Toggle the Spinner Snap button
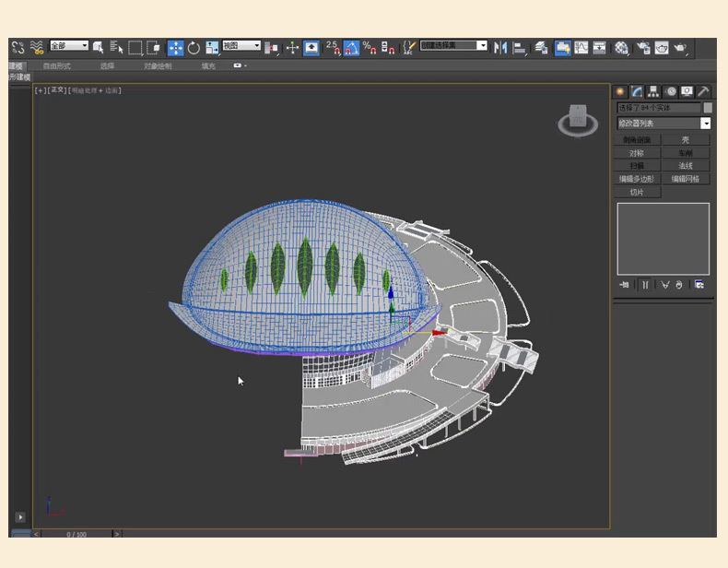Viewport: 728px width, 568px height. pyautogui.click(x=388, y=47)
